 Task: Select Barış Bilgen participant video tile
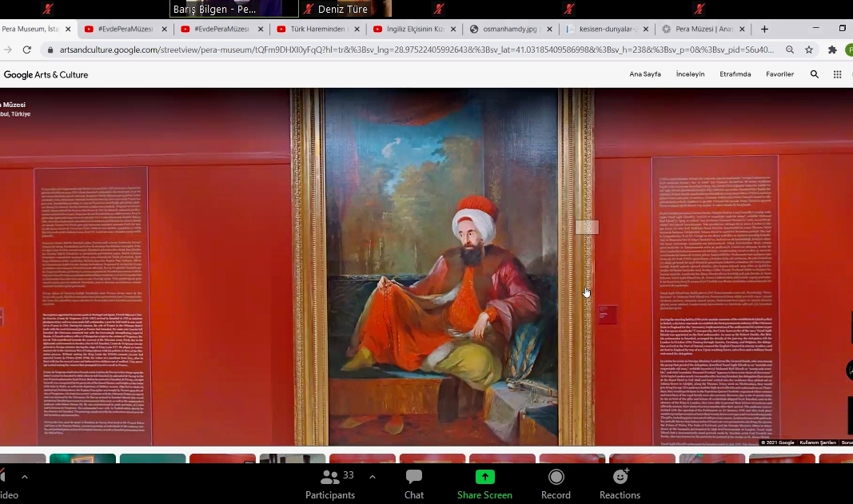234,9
